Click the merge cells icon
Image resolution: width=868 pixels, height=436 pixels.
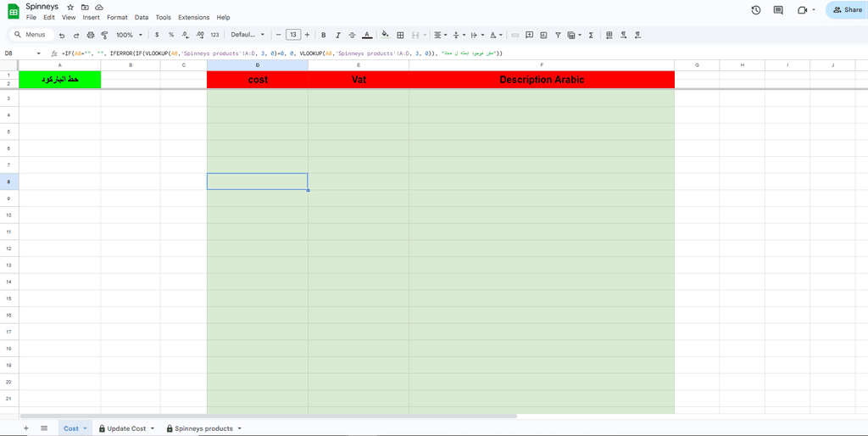click(415, 35)
